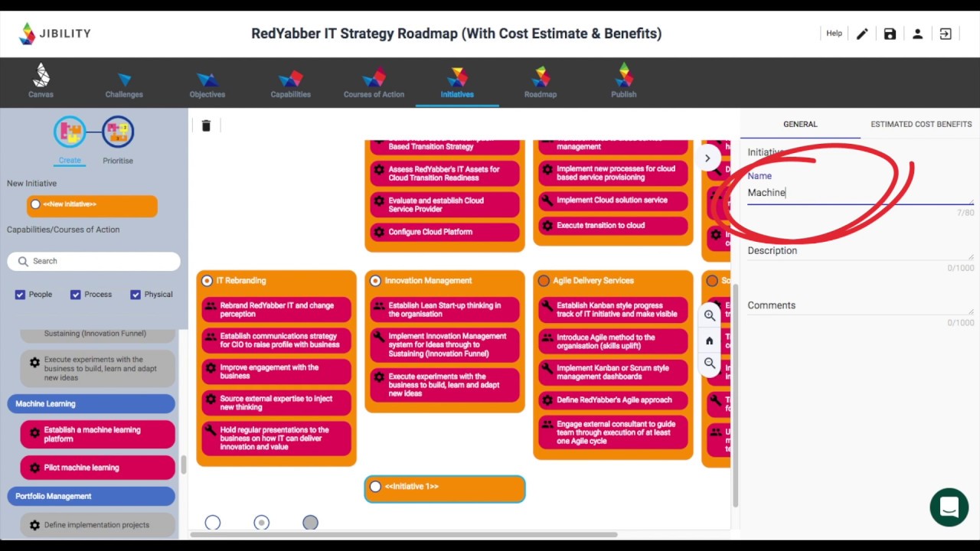This screenshot has width=980, height=551.
Task: Click Establish Kanban style progress track action
Action: coord(613,310)
